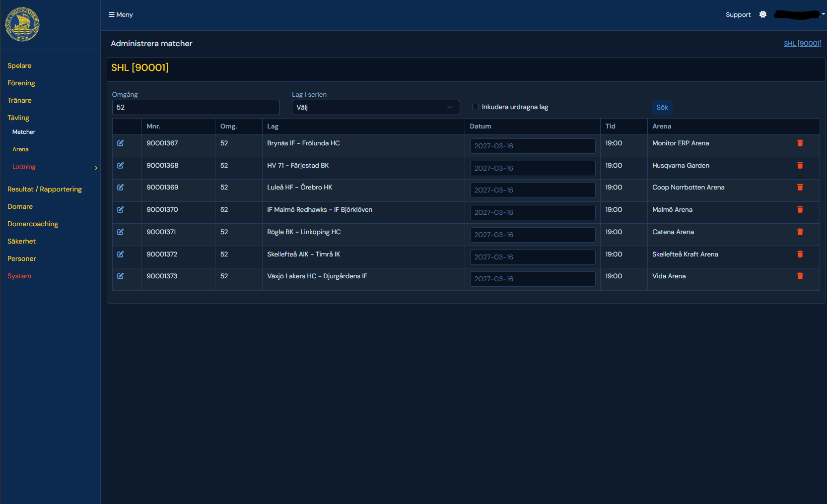
Task: Delete match 90001368 at Husqvarna Garden
Action: point(800,165)
